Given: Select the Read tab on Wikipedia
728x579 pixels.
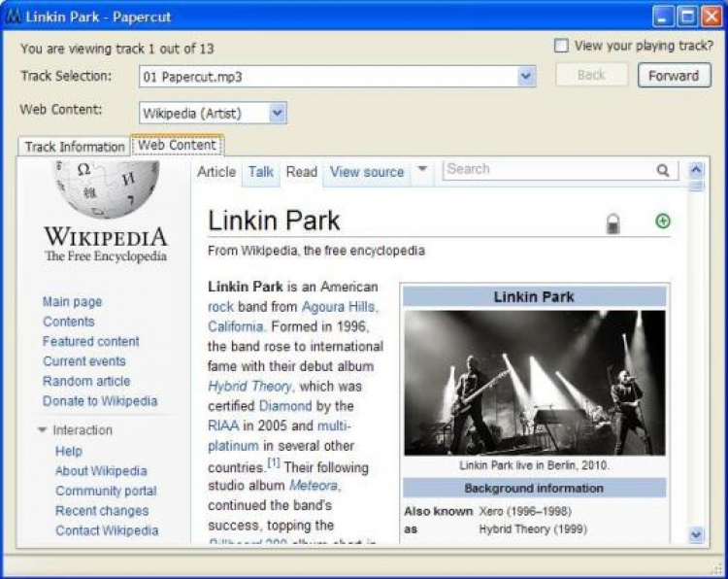Looking at the screenshot, I should click(301, 172).
